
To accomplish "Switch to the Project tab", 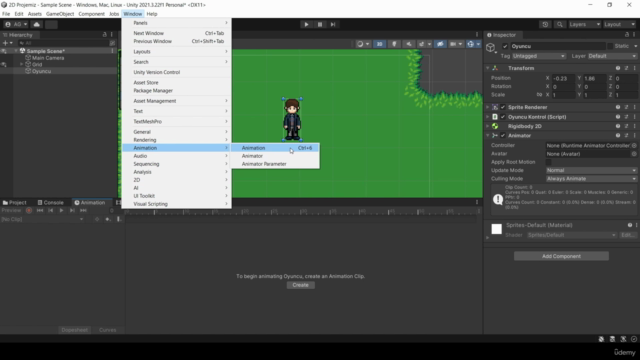I will point(14,202).
